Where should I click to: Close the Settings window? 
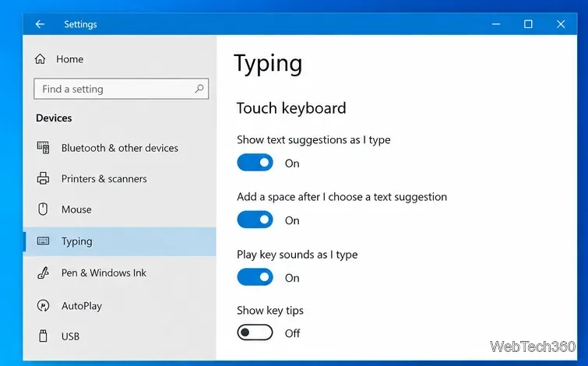tap(561, 24)
